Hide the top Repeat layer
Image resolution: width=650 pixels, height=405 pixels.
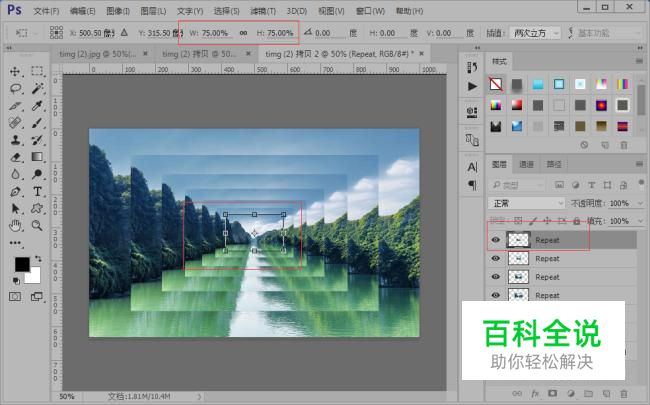click(495, 240)
